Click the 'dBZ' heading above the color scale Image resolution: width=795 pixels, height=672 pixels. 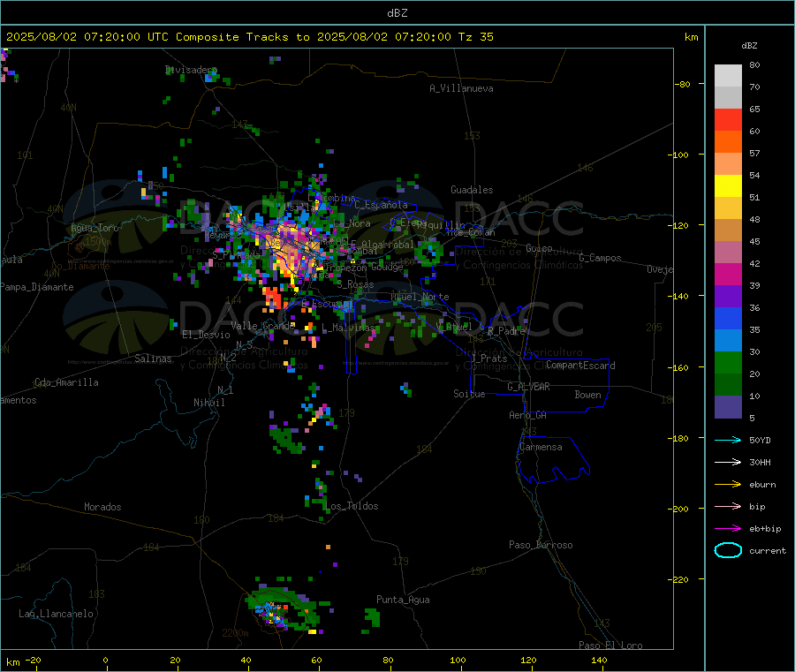[749, 46]
